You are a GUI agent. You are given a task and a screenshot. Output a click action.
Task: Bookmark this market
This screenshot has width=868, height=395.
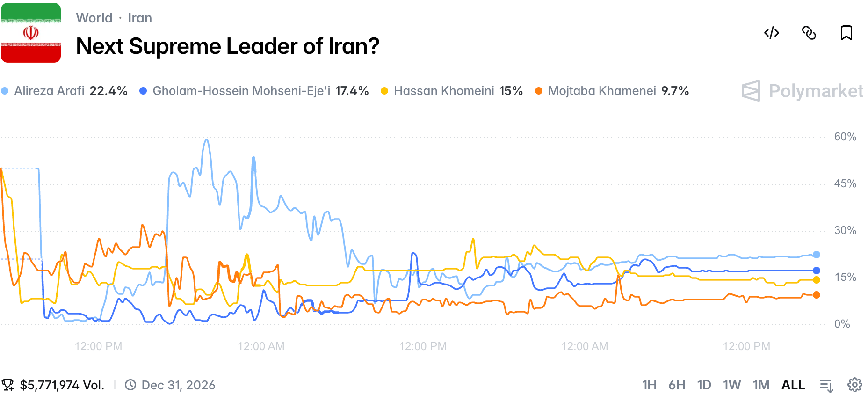click(846, 33)
